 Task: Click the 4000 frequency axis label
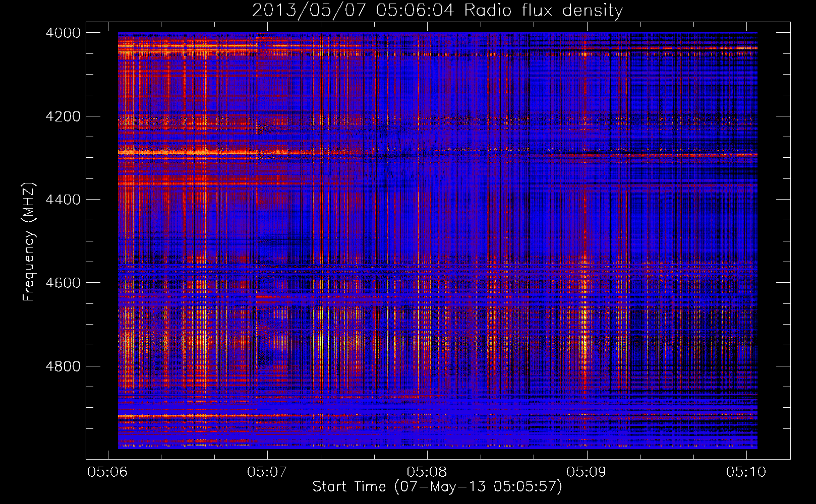(x=63, y=33)
